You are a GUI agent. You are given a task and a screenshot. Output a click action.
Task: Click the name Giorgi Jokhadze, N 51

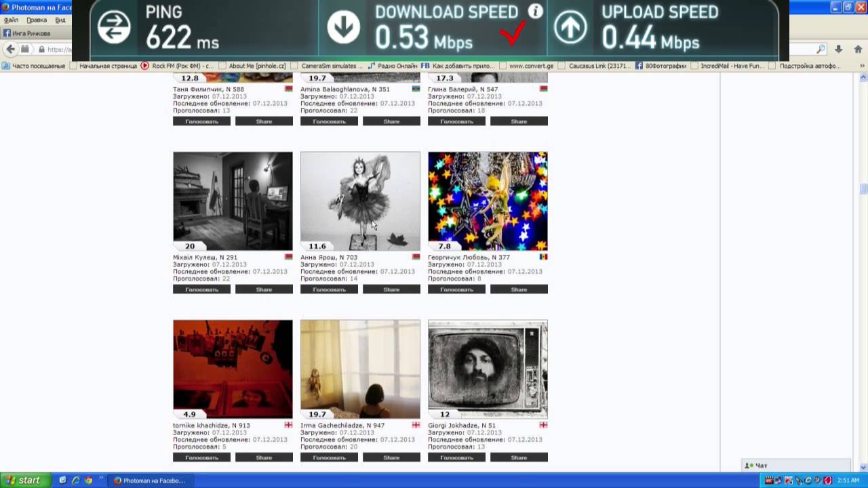pyautogui.click(x=462, y=426)
